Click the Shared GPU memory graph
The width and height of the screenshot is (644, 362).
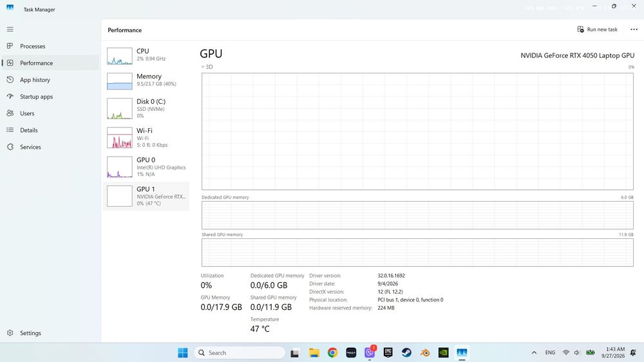pos(417,252)
